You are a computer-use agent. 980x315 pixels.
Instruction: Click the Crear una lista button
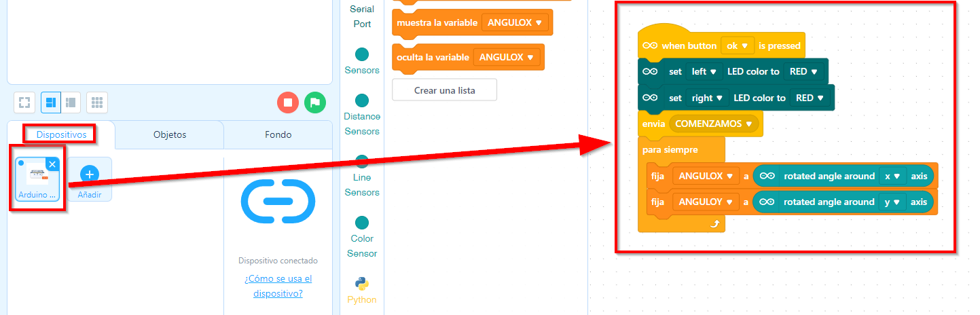click(444, 90)
